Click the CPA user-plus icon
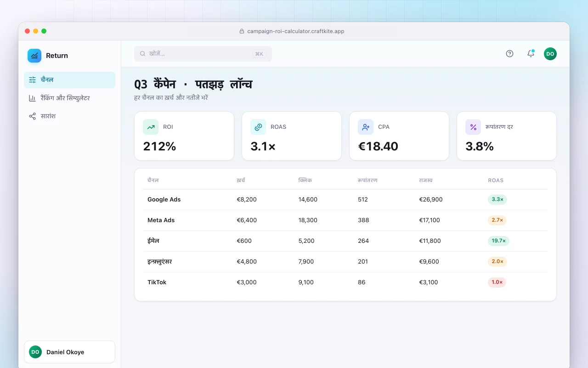Viewport: 588px width, 368px height. 366,127
